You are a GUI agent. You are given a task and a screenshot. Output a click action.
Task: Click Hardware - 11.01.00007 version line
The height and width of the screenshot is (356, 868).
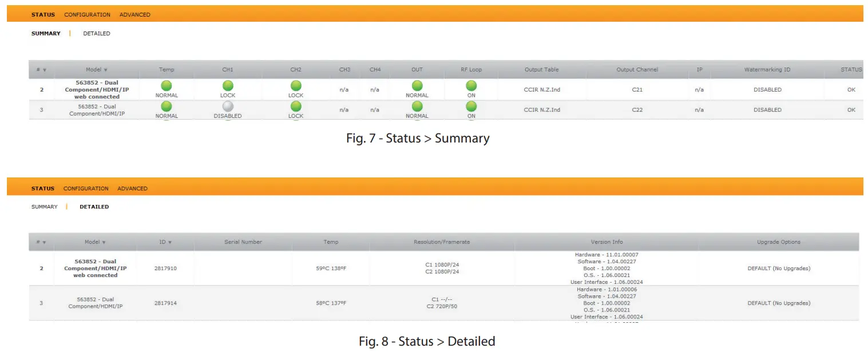tap(607, 255)
